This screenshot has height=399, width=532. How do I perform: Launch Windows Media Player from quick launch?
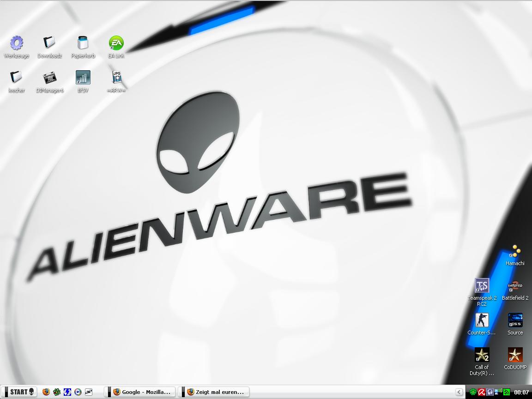pyautogui.click(x=78, y=392)
